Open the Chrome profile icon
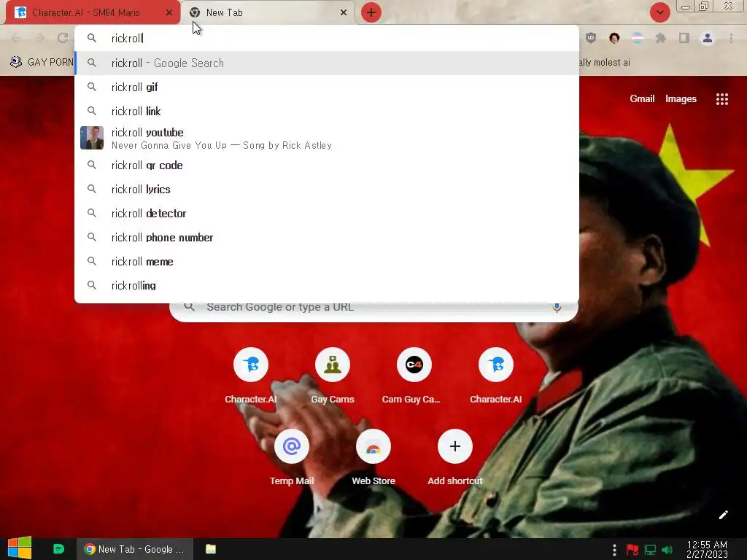The image size is (747, 560). pyautogui.click(x=708, y=38)
